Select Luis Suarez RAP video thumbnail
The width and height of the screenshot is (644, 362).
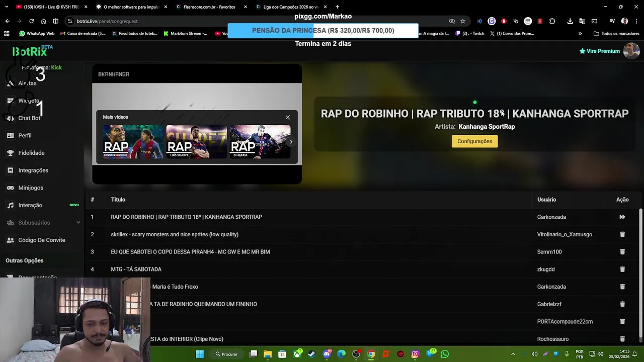pos(196,142)
